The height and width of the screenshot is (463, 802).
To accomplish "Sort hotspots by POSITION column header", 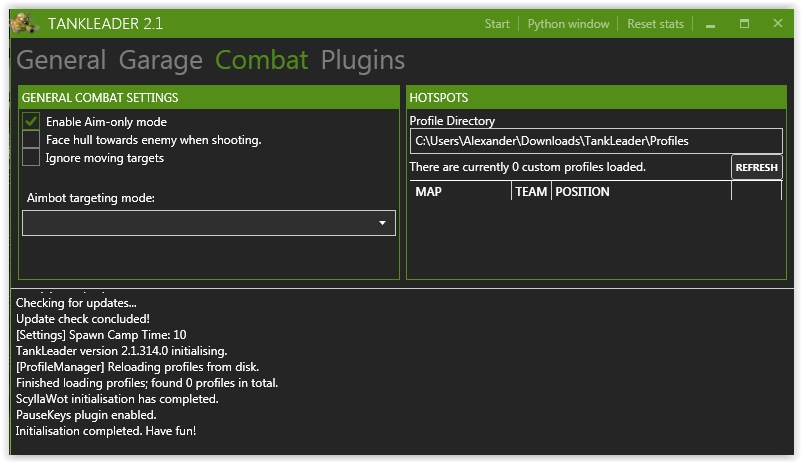I will pos(641,191).
